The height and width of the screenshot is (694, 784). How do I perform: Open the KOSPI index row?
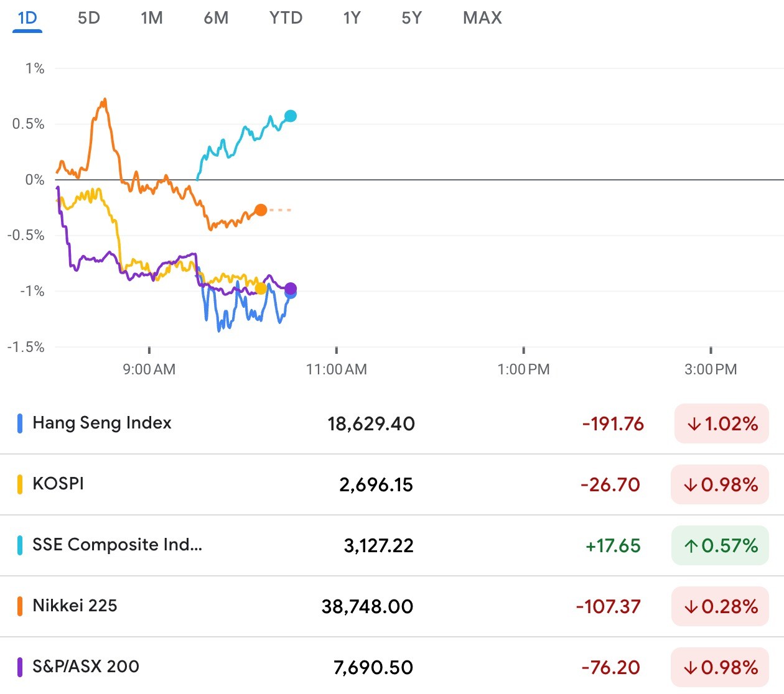[392, 484]
